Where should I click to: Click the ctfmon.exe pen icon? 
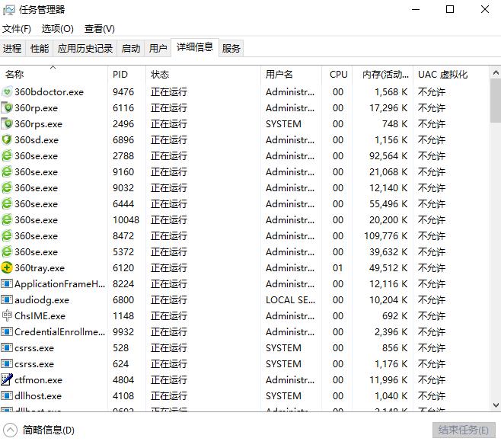click(x=7, y=380)
